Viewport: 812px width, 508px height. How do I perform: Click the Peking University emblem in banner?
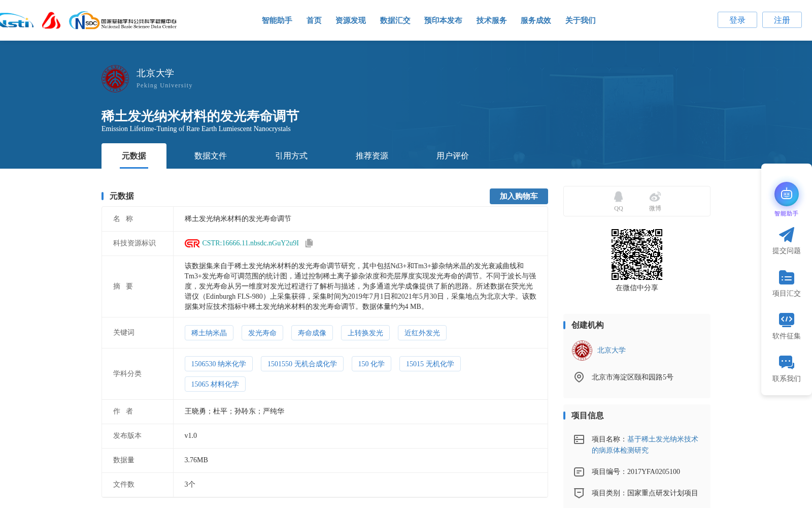(x=115, y=78)
